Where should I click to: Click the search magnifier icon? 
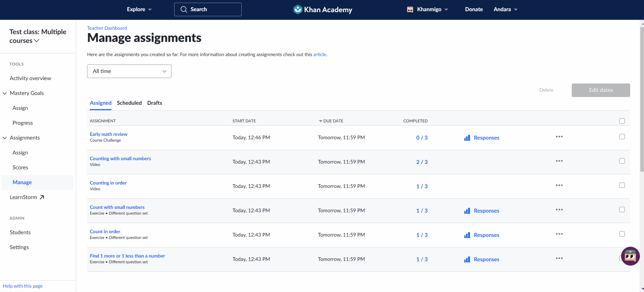point(184,9)
